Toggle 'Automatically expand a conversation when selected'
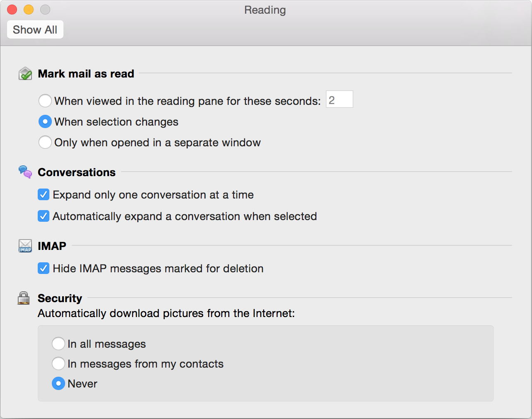The width and height of the screenshot is (532, 419). coord(44,216)
